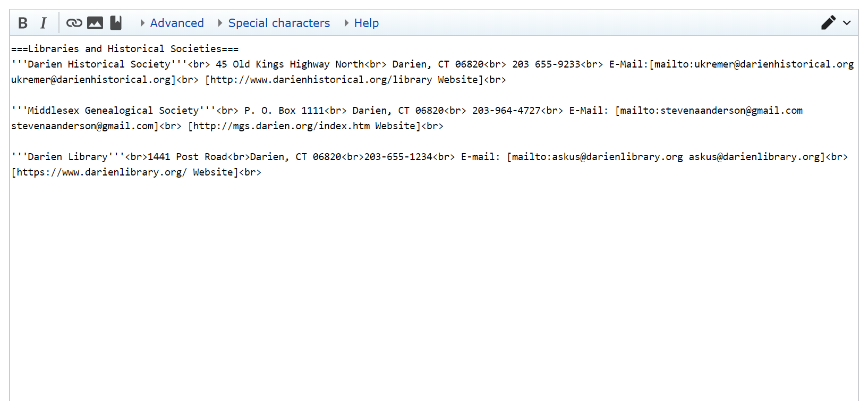Toggle italic formatting in the toolbar
Image resolution: width=868 pixels, height=401 pixels.
(x=44, y=23)
